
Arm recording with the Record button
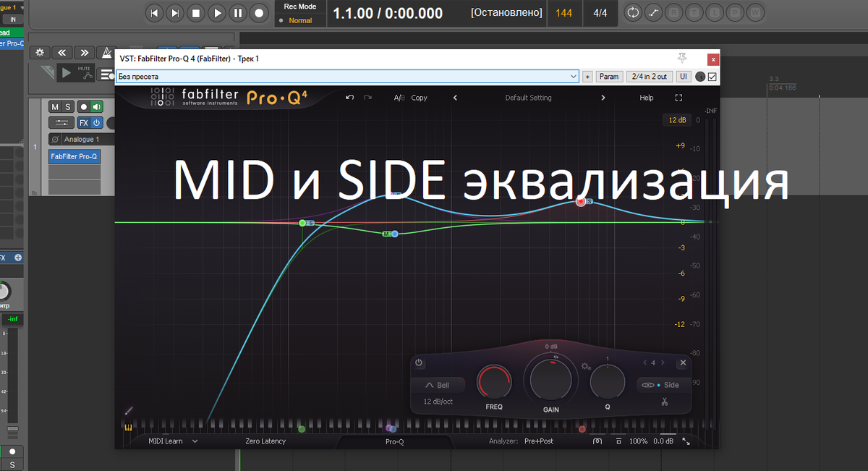259,12
